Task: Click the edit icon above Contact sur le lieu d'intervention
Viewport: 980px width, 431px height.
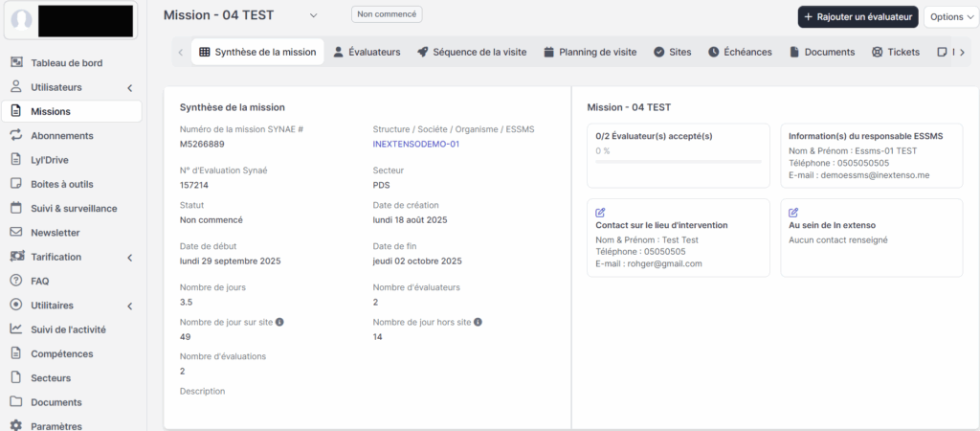Action: point(600,212)
